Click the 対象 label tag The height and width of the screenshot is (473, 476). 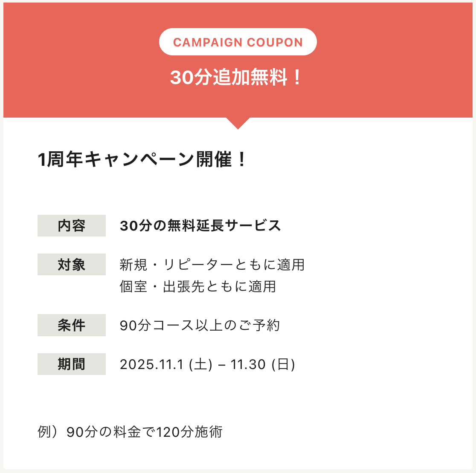click(71, 265)
